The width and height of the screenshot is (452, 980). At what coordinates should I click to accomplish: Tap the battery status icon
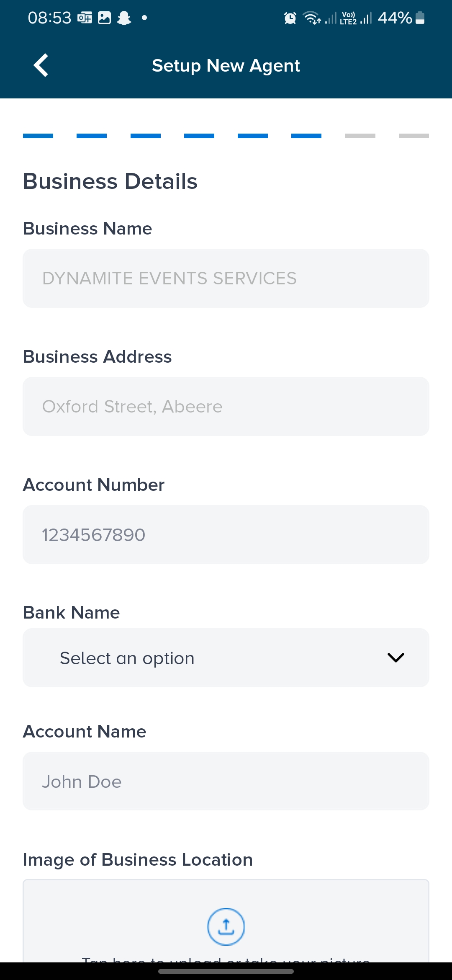coord(420,18)
